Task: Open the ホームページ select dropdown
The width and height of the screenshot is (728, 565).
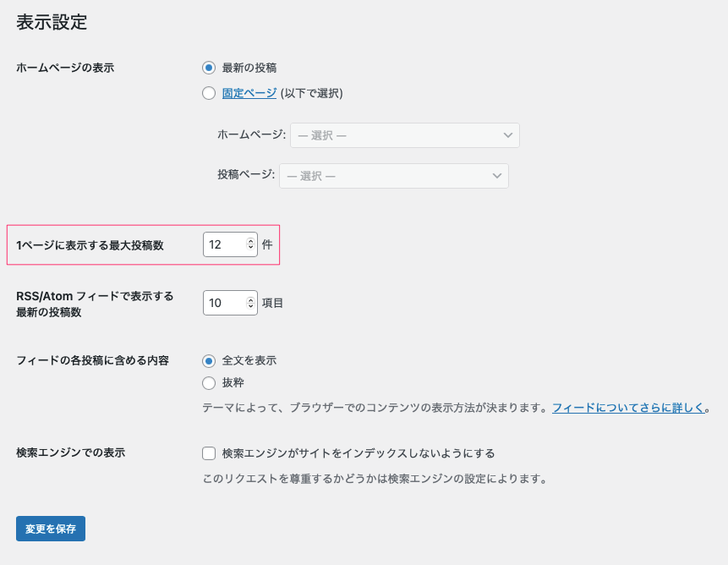Action: [x=404, y=135]
